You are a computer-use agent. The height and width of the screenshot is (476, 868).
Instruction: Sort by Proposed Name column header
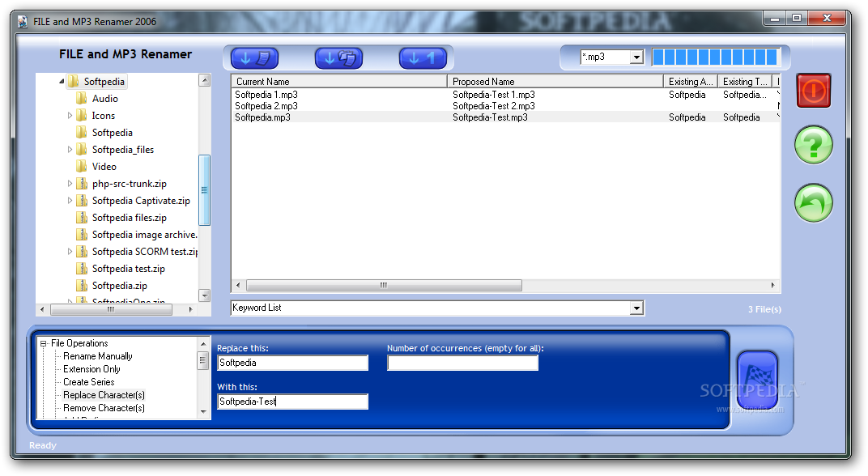pyautogui.click(x=555, y=82)
